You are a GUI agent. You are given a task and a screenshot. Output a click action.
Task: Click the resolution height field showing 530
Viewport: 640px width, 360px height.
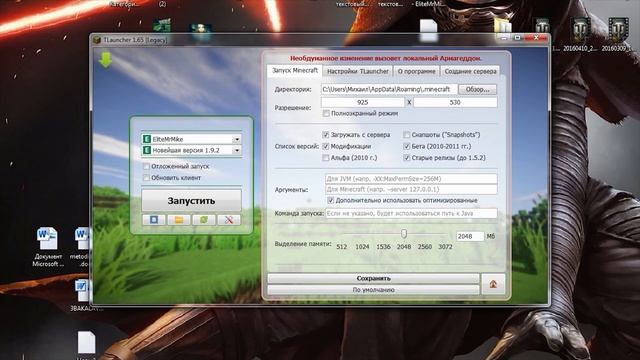(455, 102)
